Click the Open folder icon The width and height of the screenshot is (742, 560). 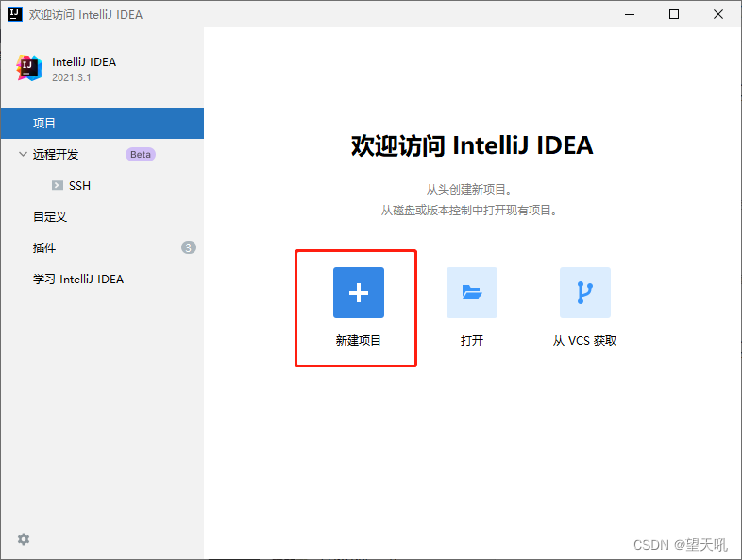[472, 293]
